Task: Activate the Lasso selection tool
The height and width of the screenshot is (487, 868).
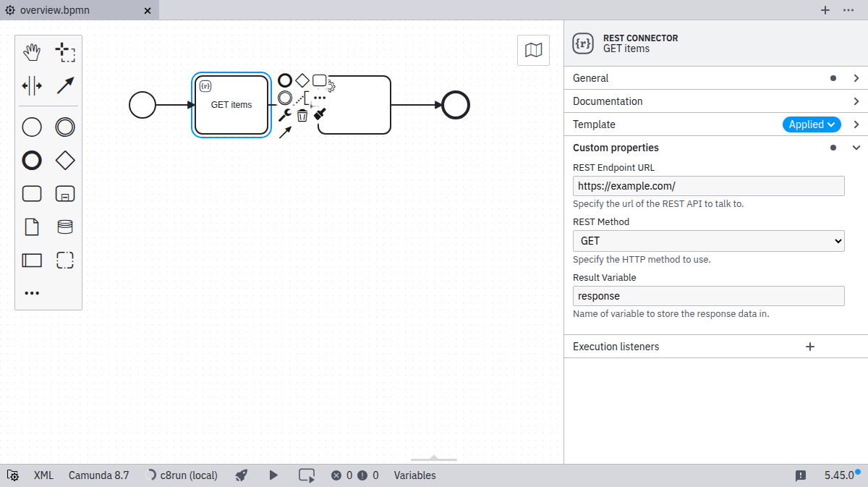Action: tap(65, 52)
